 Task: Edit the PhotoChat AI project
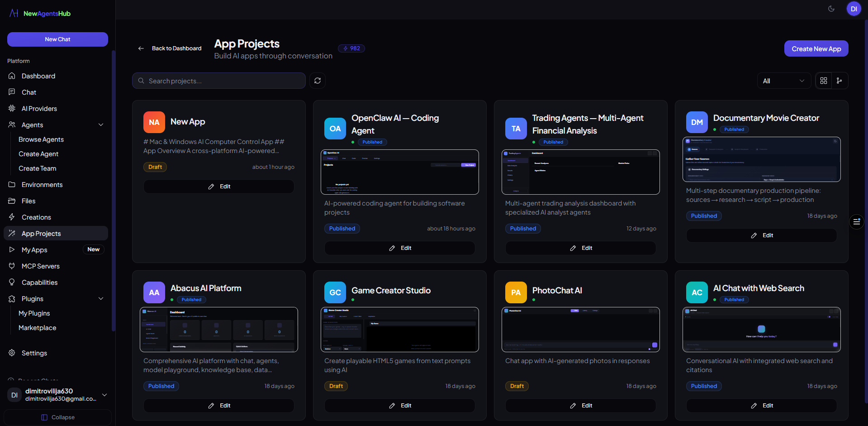pos(581,406)
